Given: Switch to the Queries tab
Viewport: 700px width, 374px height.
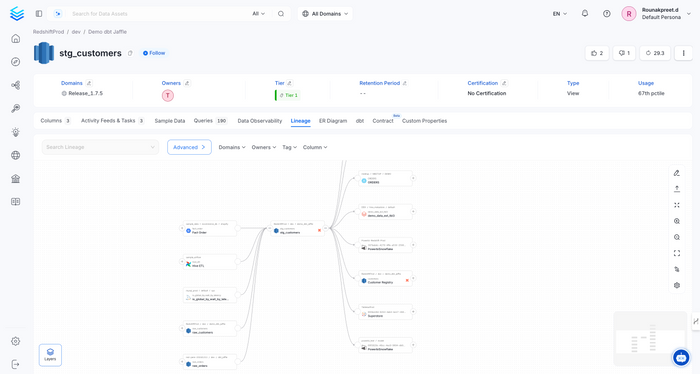Looking at the screenshot, I should (211, 121).
